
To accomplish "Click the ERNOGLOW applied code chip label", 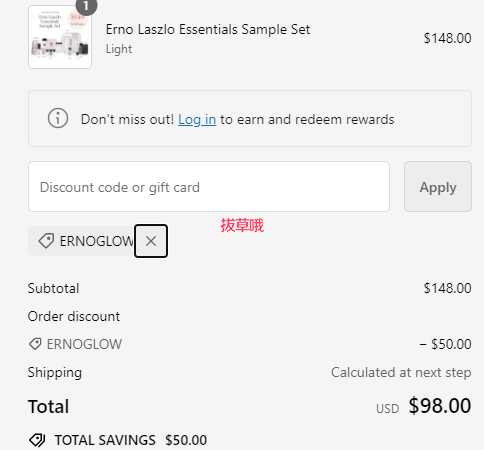I will 97,241.
